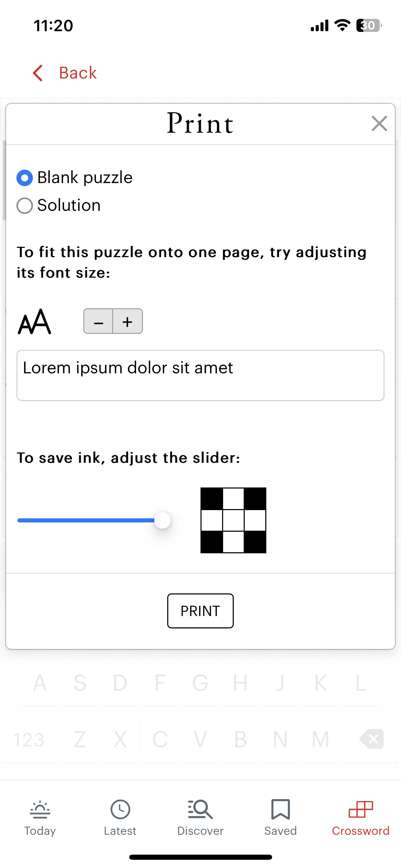Tap the keyboard backspace key icon
This screenshot has height=868, width=401.
coord(372,739)
